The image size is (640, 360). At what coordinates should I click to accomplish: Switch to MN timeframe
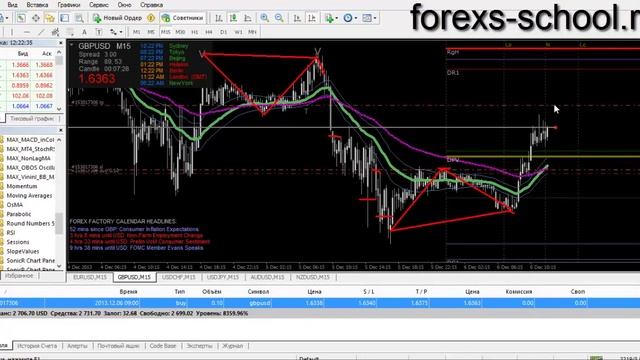tap(252, 32)
